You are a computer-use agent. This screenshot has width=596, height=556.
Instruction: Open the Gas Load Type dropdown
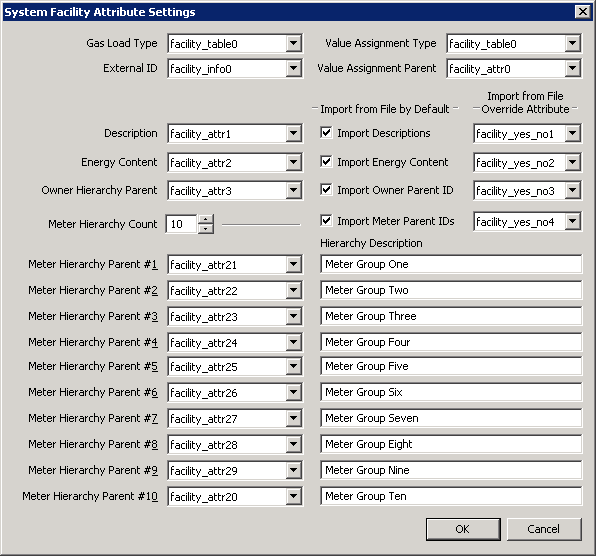(x=293, y=43)
